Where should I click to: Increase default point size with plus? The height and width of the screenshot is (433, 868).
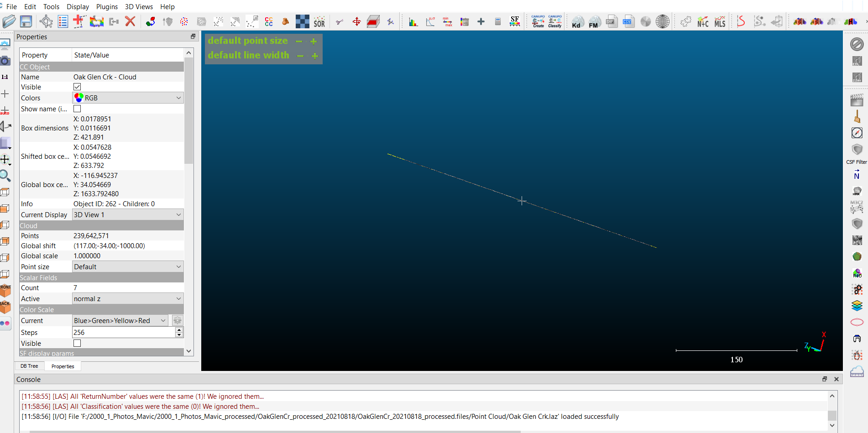[x=314, y=41]
